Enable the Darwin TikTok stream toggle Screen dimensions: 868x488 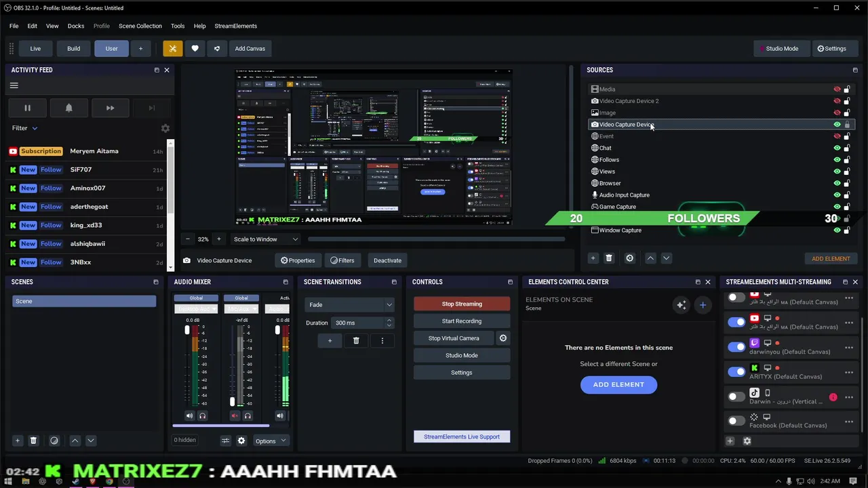[x=736, y=396]
